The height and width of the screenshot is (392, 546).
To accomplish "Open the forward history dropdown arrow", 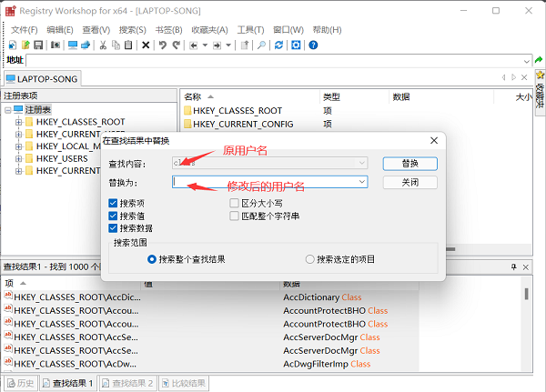I will pyautogui.click(x=228, y=45).
